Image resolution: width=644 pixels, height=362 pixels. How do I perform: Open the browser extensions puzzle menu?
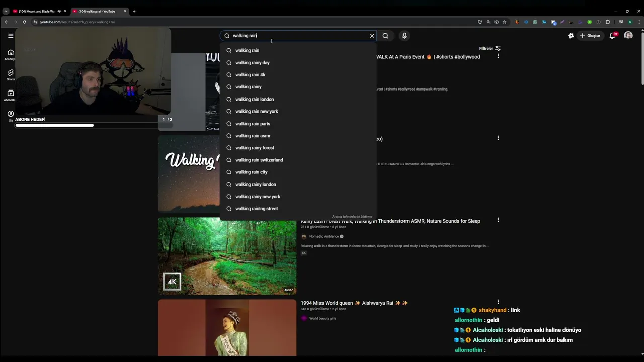tap(608, 22)
